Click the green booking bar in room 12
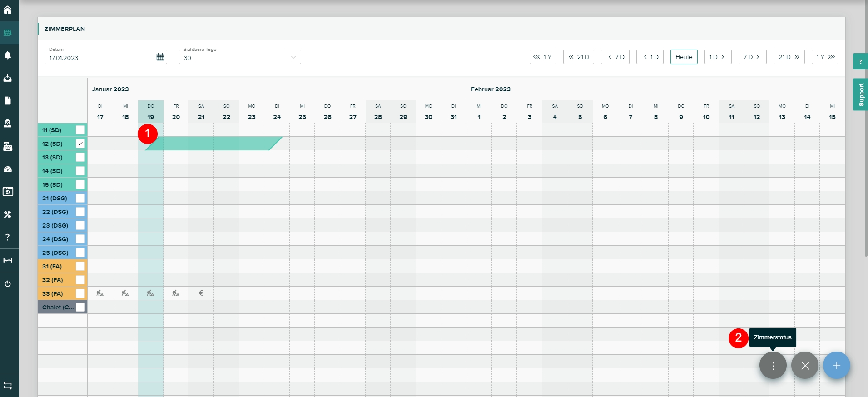The image size is (868, 397). (213, 144)
